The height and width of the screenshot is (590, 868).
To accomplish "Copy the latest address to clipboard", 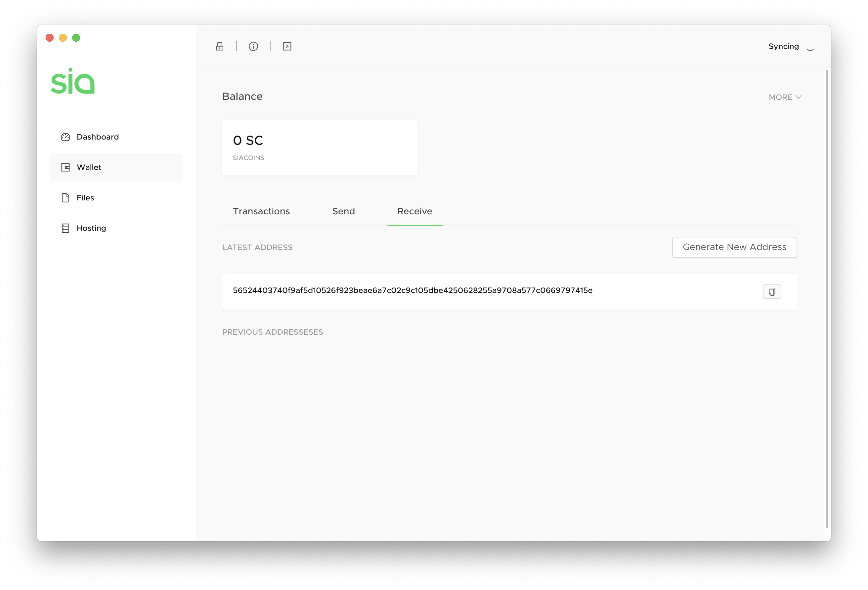I will (772, 292).
